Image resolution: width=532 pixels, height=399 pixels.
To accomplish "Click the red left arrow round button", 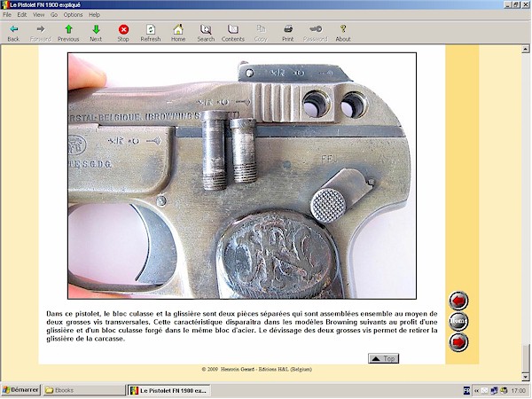I will [x=458, y=301].
